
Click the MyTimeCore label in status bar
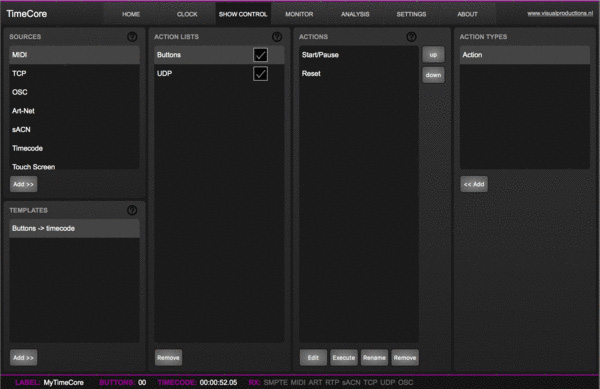pos(64,382)
